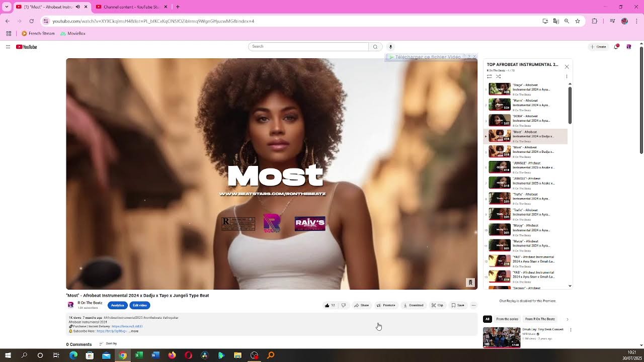Mute the playing tab via speaker icon

click(x=77, y=7)
